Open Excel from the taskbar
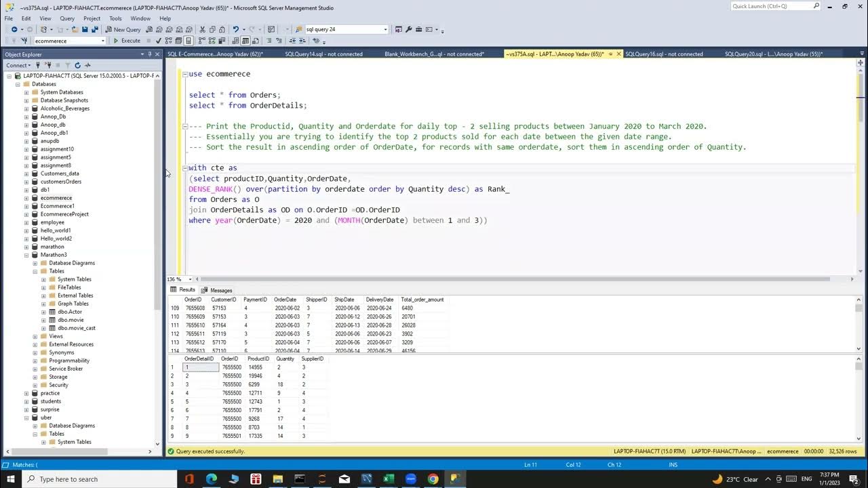This screenshot has width=868, height=488. click(389, 479)
